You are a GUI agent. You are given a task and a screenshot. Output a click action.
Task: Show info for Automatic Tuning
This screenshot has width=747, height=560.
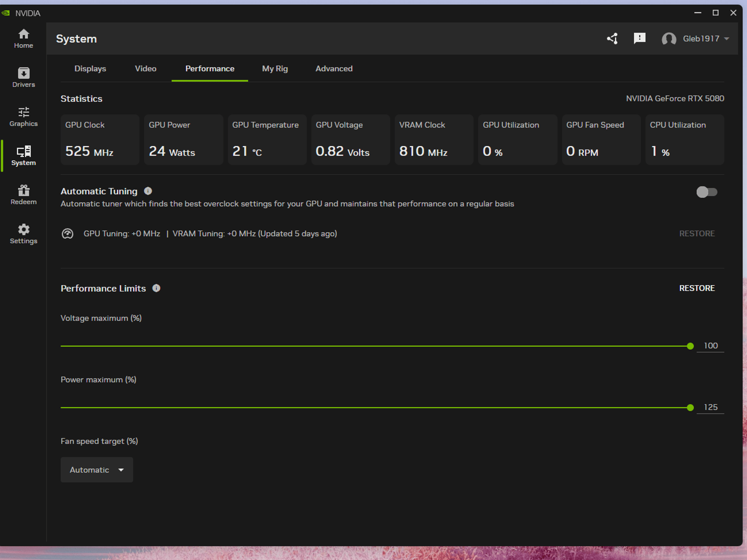pyautogui.click(x=148, y=191)
